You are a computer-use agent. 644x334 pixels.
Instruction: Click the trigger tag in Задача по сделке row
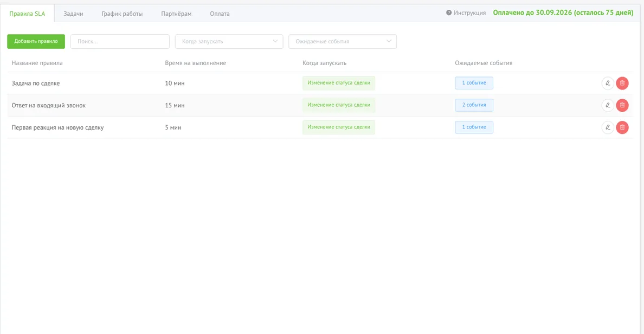(x=339, y=83)
